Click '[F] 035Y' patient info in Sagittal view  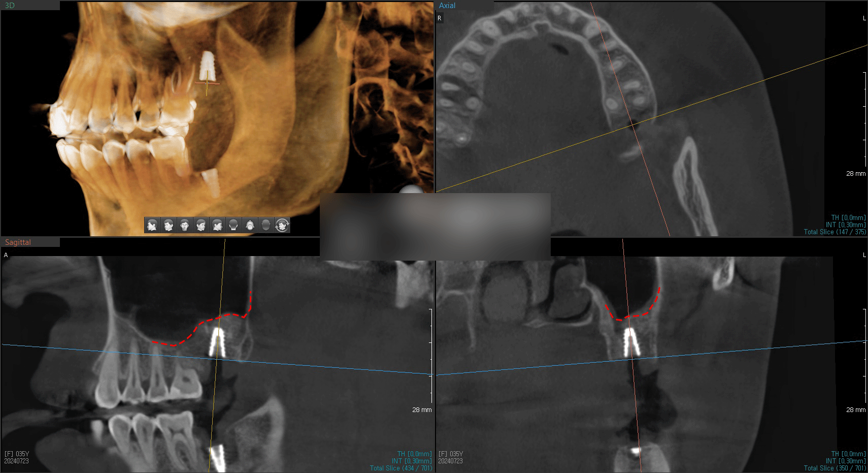click(17, 454)
